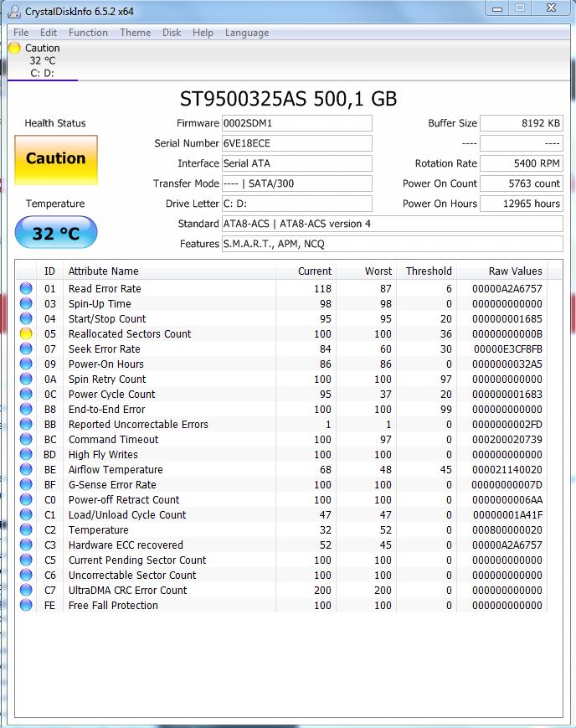Select the C: D: drive tab
The width and height of the screenshot is (576, 728).
(x=42, y=72)
